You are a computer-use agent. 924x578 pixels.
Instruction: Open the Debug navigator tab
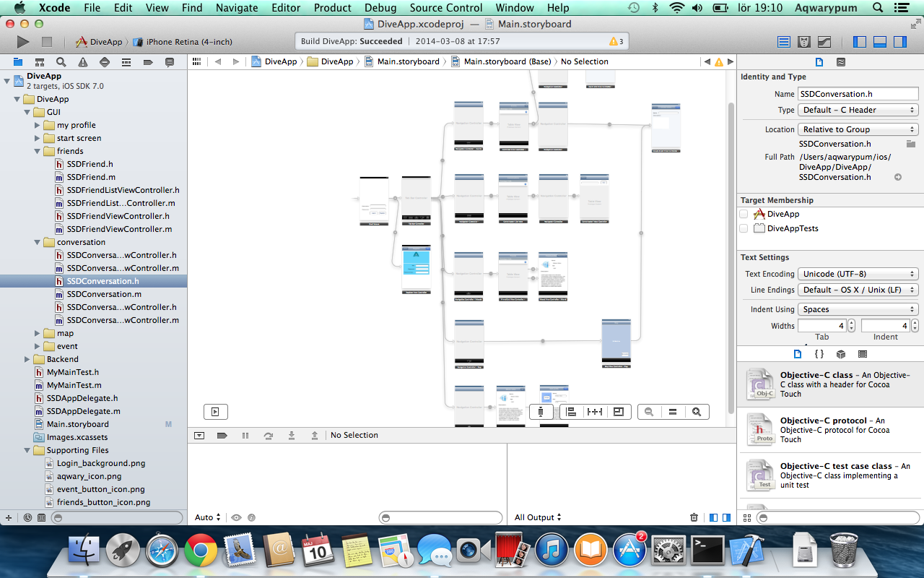point(126,62)
